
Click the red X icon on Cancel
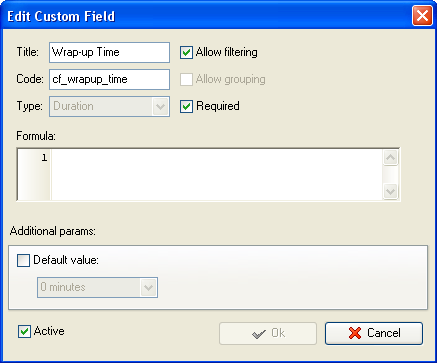pos(355,333)
